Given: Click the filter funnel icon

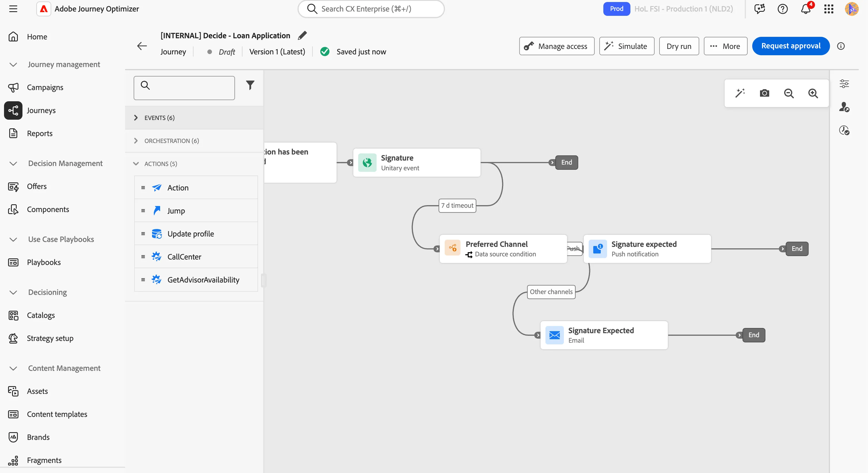Looking at the screenshot, I should coord(250,85).
